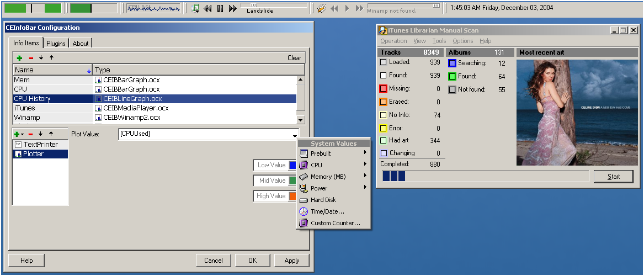The image size is (644, 276).
Task: Click the Clear button above the list
Action: click(294, 58)
